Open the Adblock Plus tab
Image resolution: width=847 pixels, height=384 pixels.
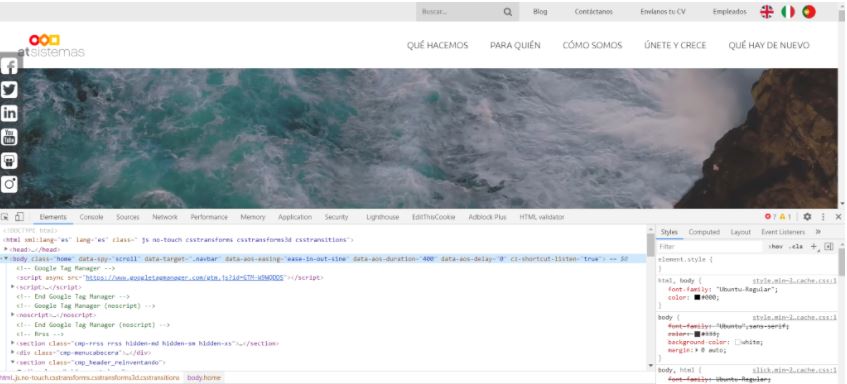(x=487, y=217)
